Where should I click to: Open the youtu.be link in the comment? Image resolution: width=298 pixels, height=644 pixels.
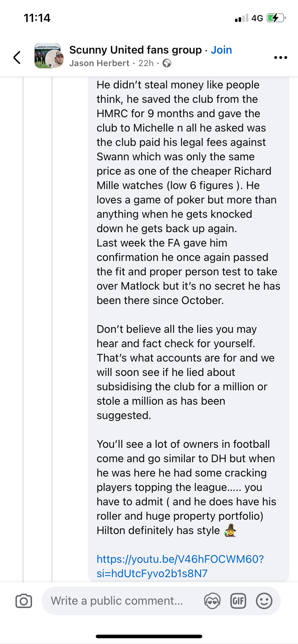click(x=180, y=566)
